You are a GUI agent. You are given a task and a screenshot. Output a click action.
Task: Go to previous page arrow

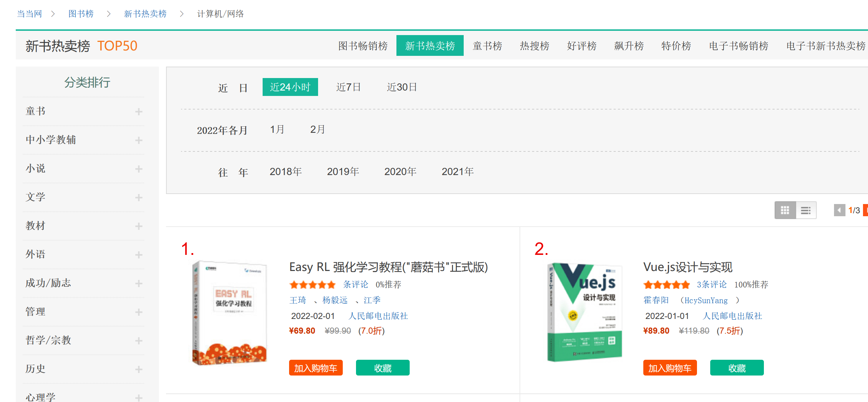click(839, 210)
